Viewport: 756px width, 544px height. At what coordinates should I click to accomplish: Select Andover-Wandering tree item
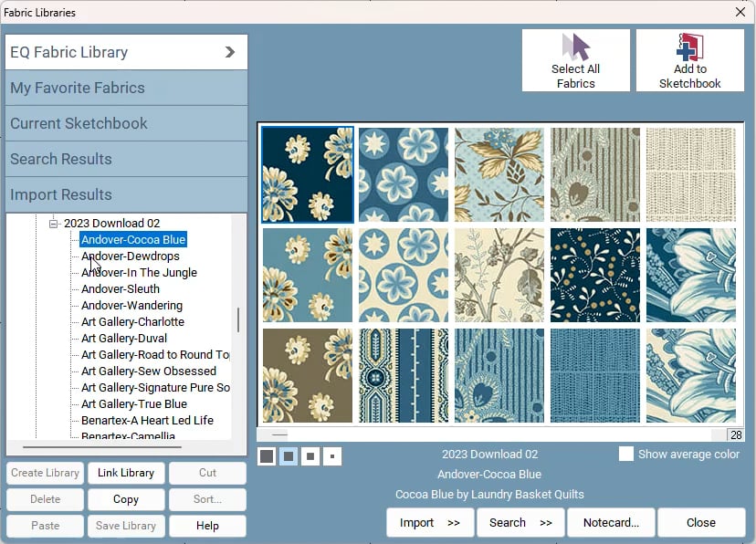click(x=131, y=305)
